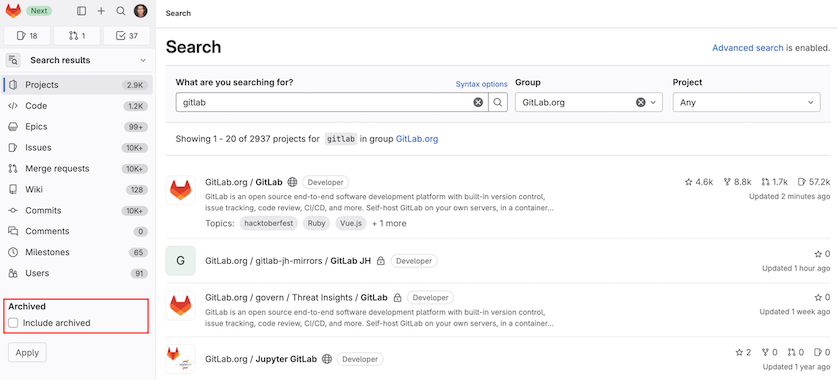
Task: Open the Project dropdown set to Any
Action: 746,103
